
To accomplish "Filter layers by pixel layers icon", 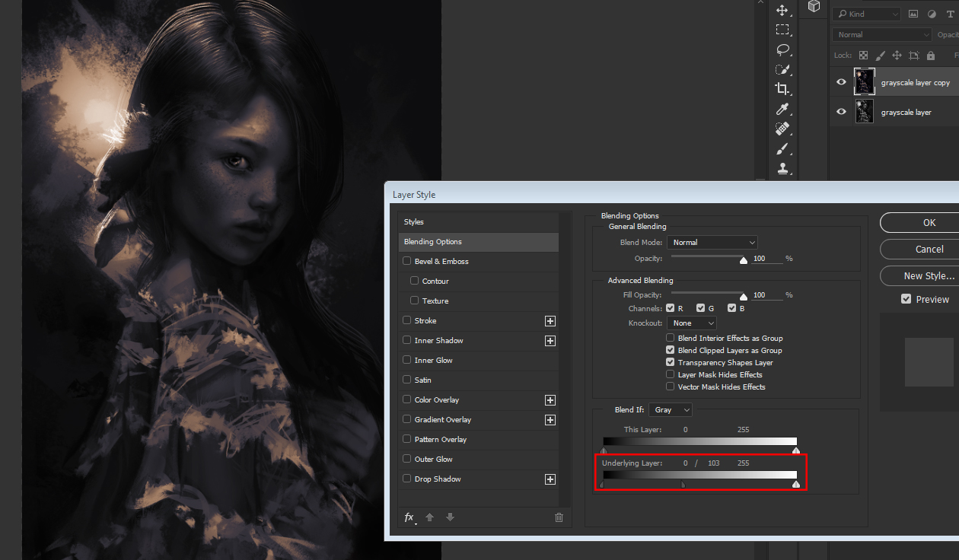I will (913, 14).
